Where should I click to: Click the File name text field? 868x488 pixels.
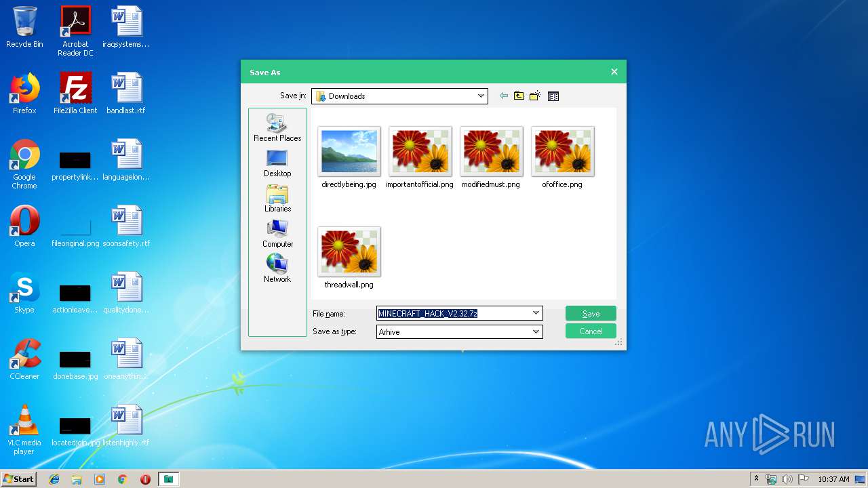453,313
